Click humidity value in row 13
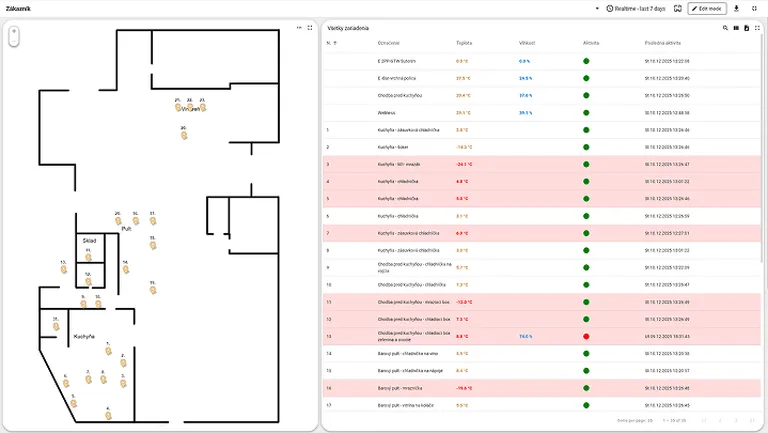This screenshot has width=768, height=433. click(526, 337)
